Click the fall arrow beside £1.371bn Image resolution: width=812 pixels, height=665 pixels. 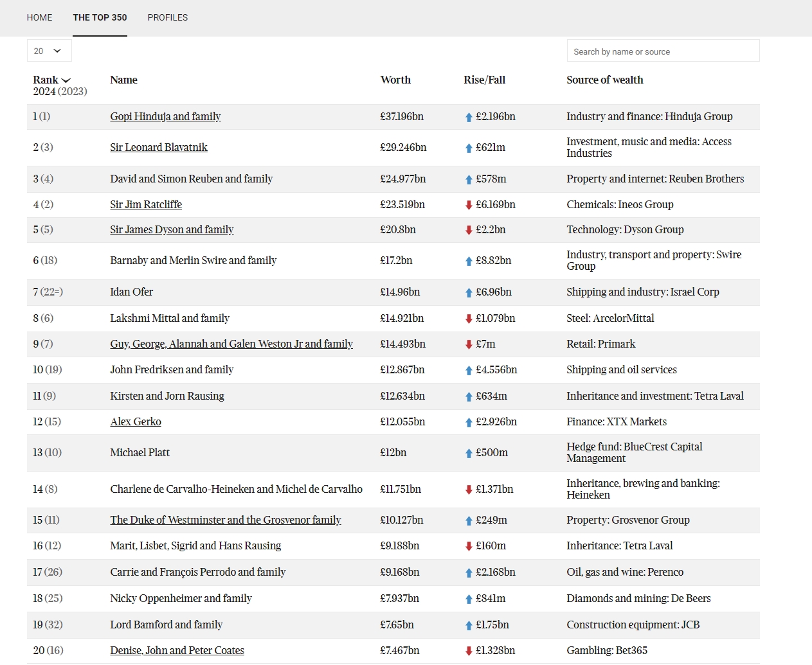pyautogui.click(x=469, y=490)
